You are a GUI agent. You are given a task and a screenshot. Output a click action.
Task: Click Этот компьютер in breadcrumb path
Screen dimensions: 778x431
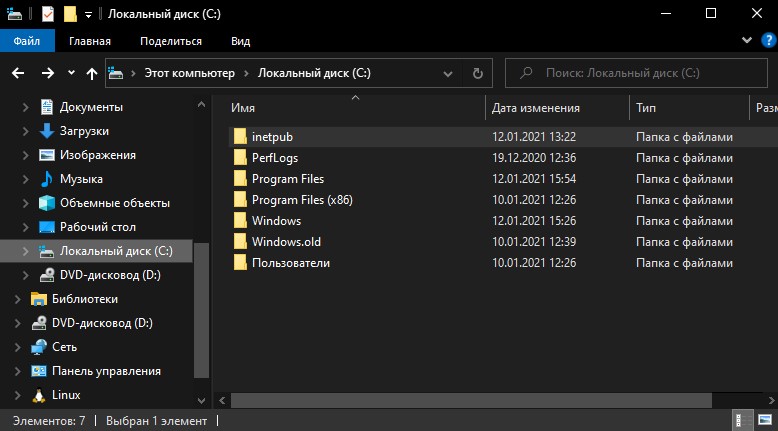[x=190, y=73]
